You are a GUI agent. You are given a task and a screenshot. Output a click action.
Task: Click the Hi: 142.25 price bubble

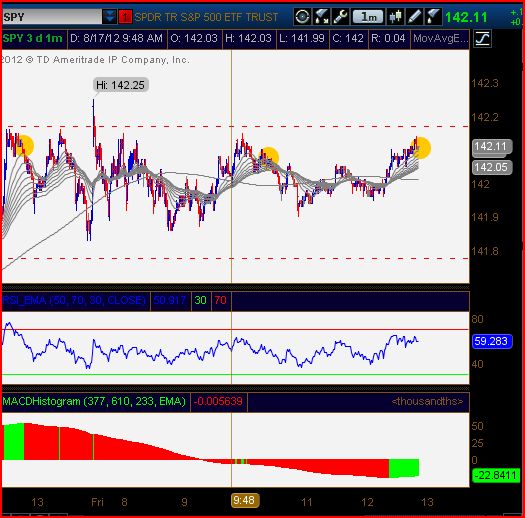coord(121,85)
